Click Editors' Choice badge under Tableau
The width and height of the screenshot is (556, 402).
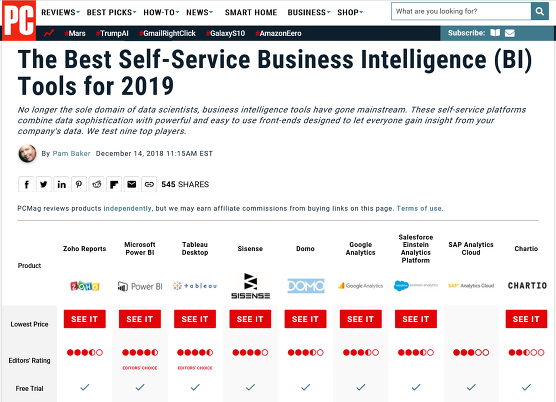(x=195, y=368)
